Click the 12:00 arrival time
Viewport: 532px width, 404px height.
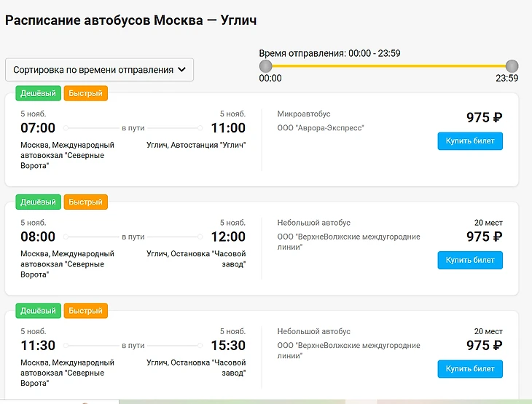(x=228, y=237)
